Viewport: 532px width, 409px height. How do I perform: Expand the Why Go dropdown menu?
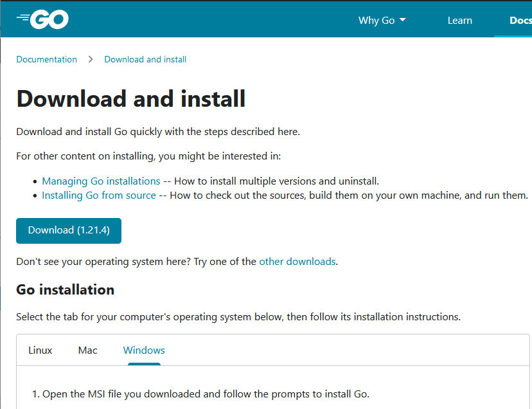click(x=382, y=21)
